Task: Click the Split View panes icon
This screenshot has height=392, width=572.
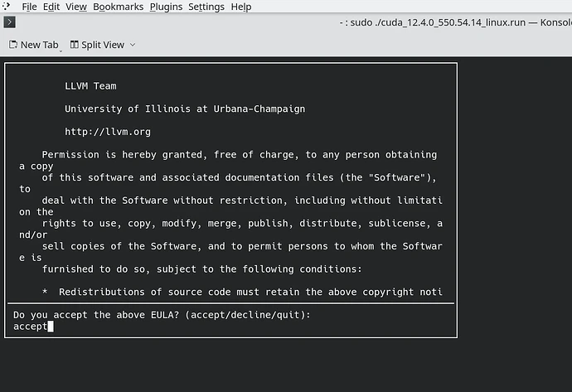Action: [x=75, y=45]
